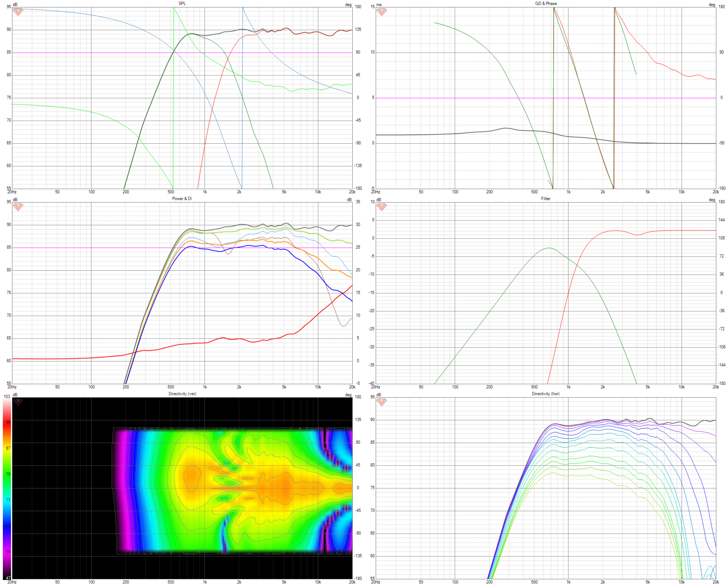Click the logo icon in GD & Phase chart
The height and width of the screenshot is (586, 728).
[x=381, y=12]
